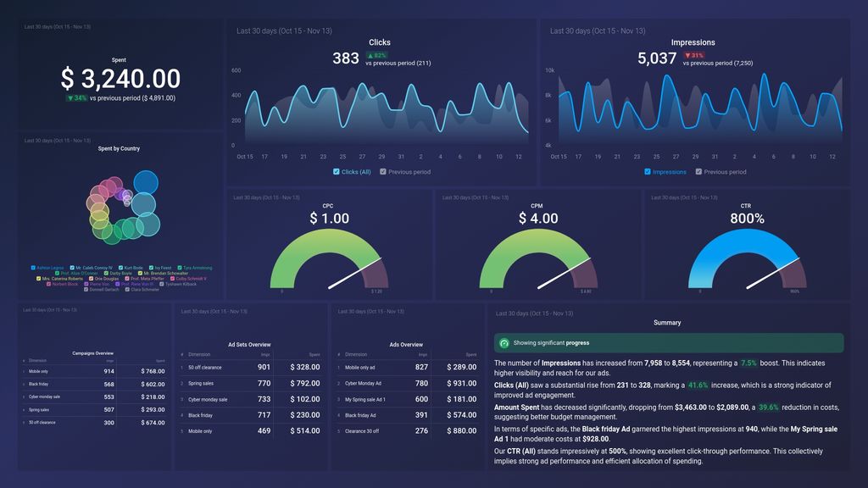Select the Cyber monday sale row in Campaigns Overview
Image resolution: width=868 pixels, height=488 pixels.
point(94,396)
